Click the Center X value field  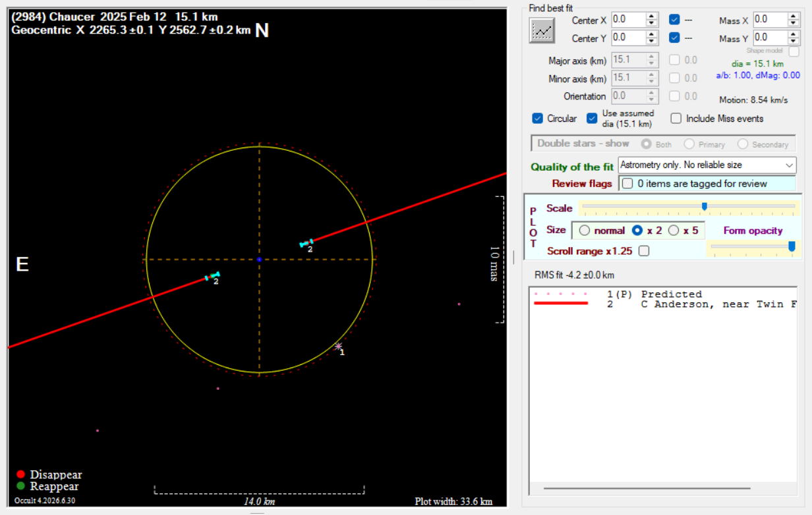click(628, 20)
